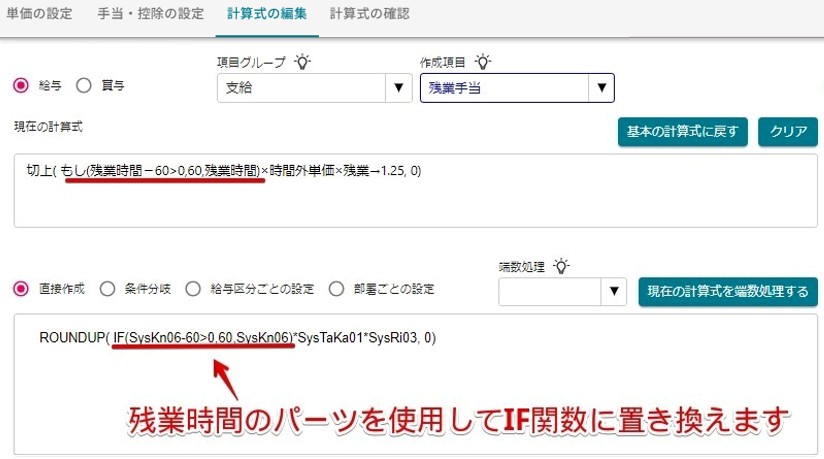Select 部署ごとの設定 radio option
The width and height of the screenshot is (824, 459).
pyautogui.click(x=336, y=289)
